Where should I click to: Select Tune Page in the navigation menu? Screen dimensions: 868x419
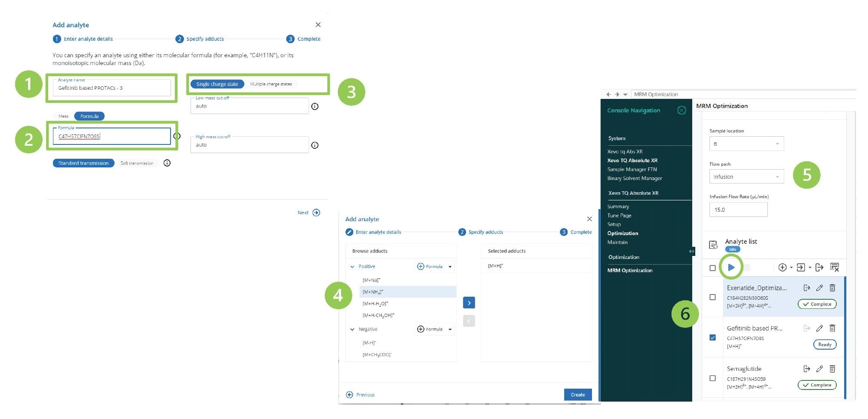[619, 215]
